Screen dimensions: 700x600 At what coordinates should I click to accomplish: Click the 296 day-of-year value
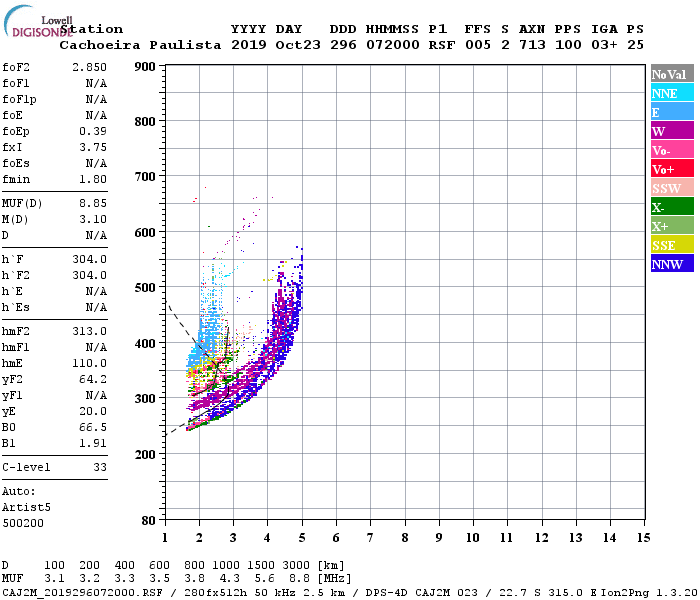tap(343, 45)
